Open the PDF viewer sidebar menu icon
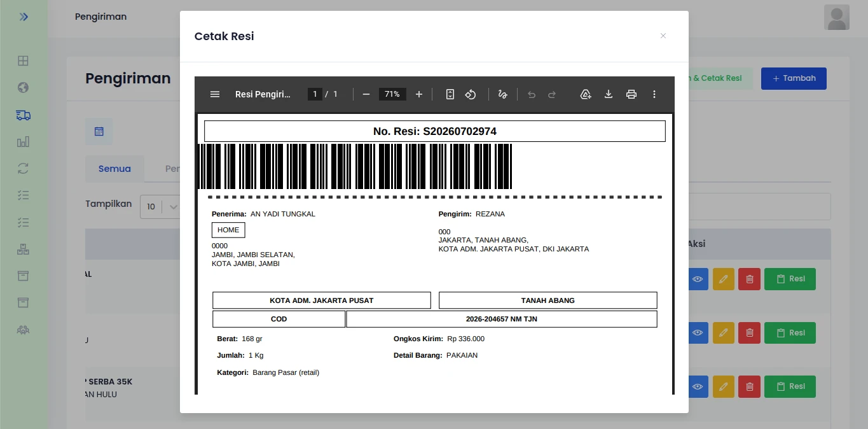 pos(215,94)
